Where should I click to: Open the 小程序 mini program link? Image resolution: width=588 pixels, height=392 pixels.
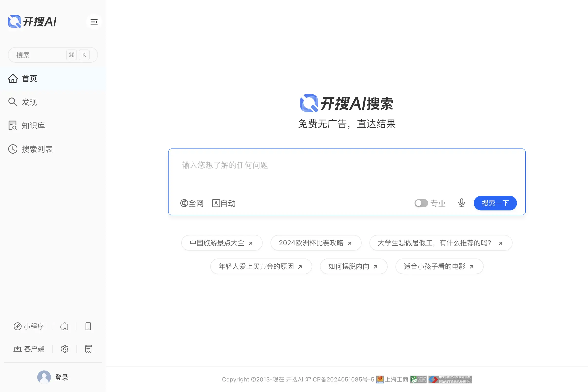[x=29, y=326]
